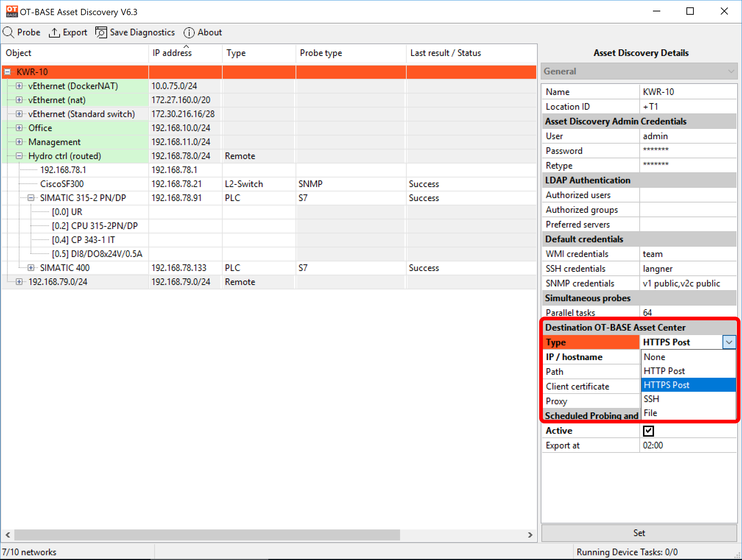Click the About info icon
Viewport: 742px width, 560px height.
tap(189, 32)
